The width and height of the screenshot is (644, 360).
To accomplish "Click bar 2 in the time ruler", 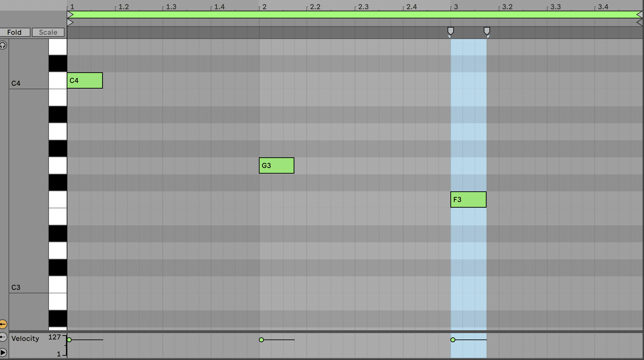I will [x=264, y=7].
